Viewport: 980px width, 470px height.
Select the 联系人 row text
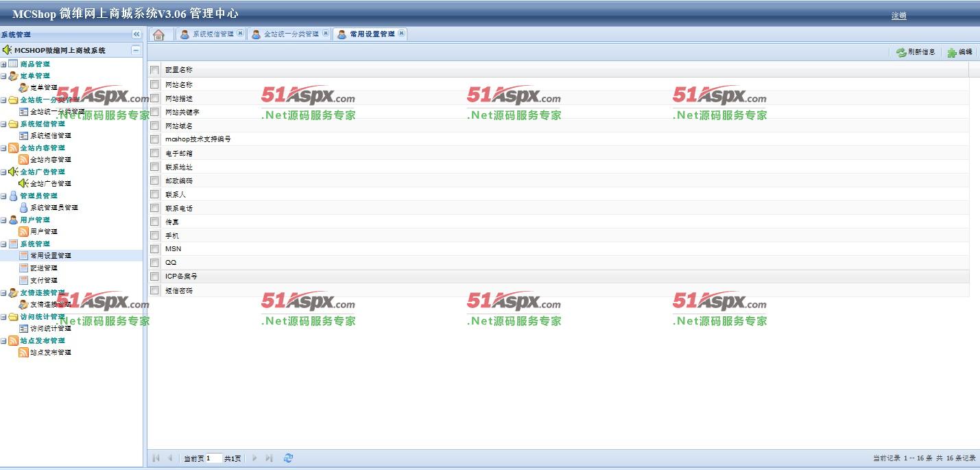pyautogui.click(x=176, y=194)
